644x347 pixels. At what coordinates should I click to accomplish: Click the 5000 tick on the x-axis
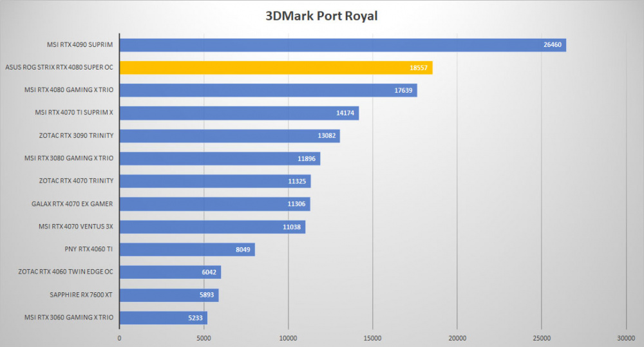(204, 338)
